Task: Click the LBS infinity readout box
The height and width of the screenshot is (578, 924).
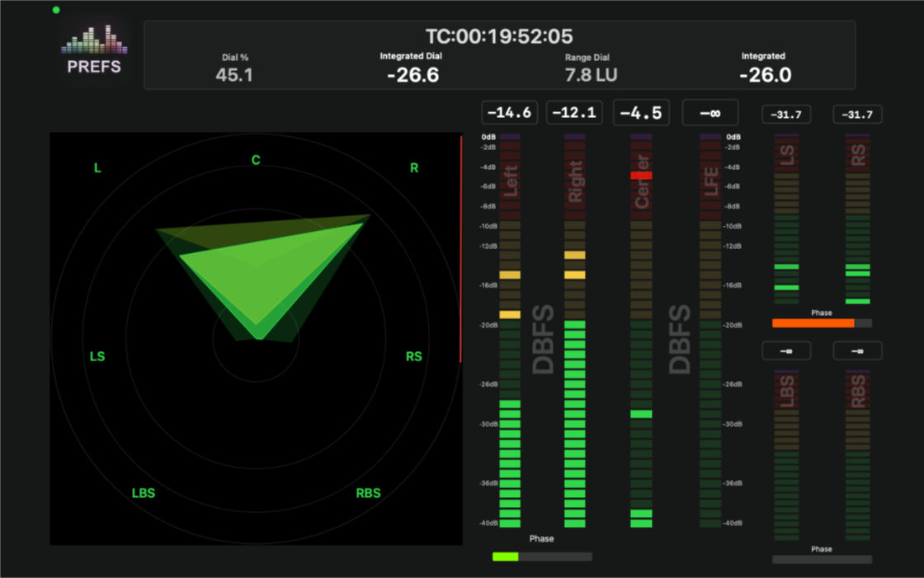Action: [786, 350]
